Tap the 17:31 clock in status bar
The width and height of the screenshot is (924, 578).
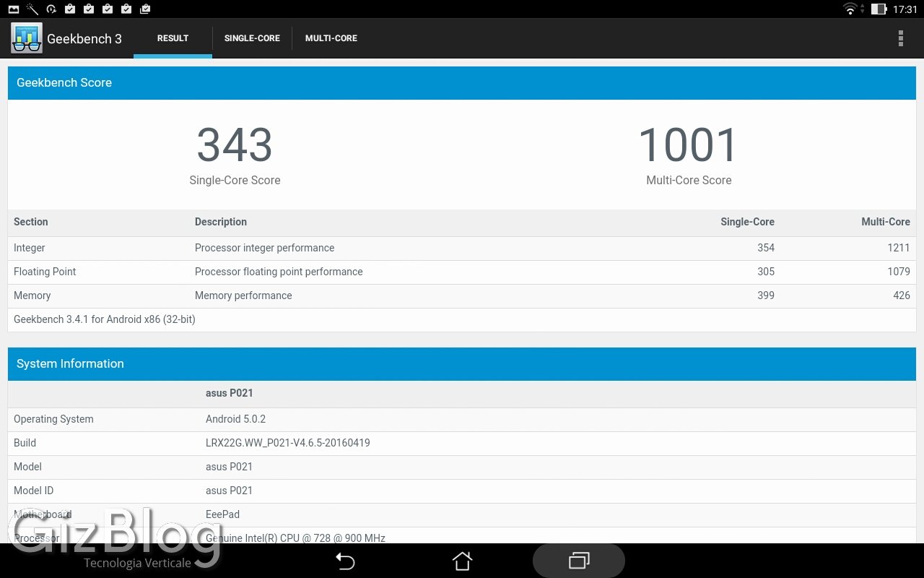[905, 9]
